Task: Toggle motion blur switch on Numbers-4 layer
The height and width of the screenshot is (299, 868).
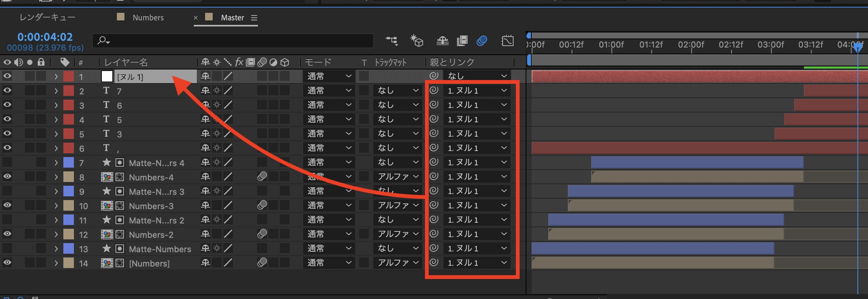Action: pyautogui.click(x=262, y=176)
